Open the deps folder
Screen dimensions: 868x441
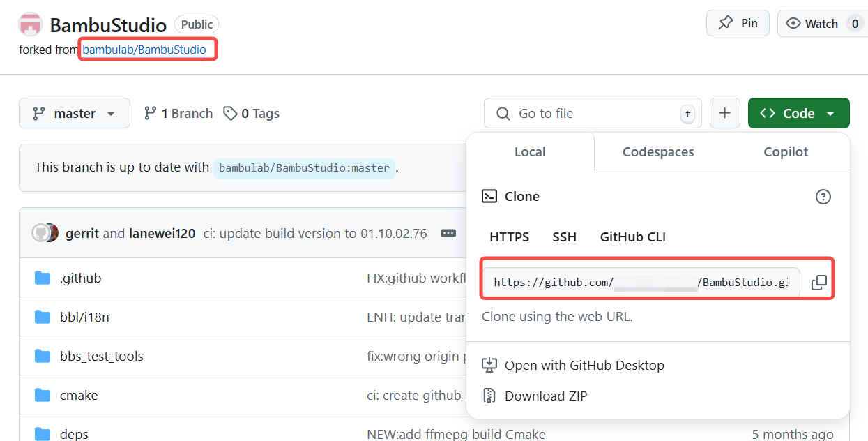click(x=74, y=434)
